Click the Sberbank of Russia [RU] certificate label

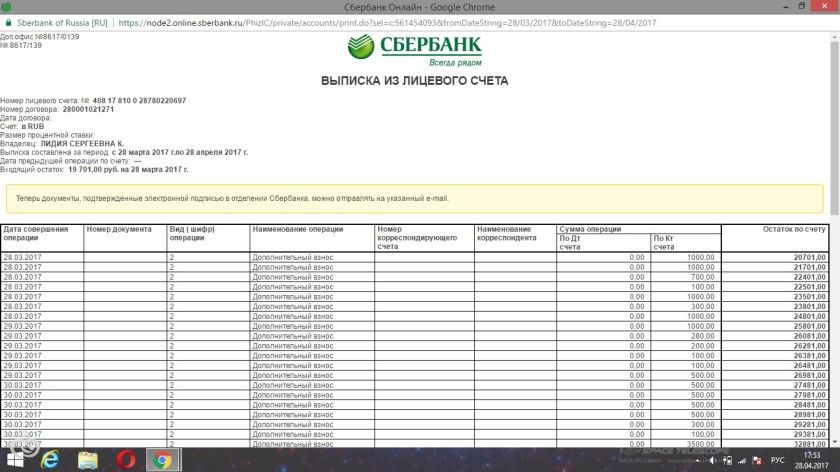coord(62,23)
